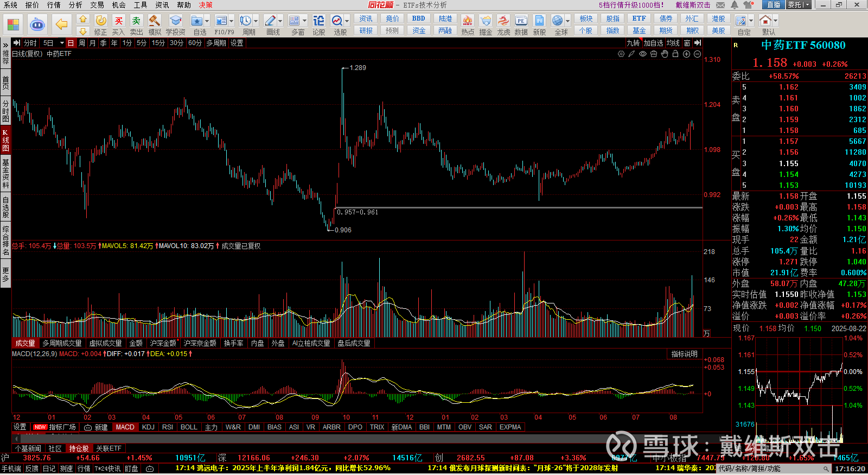Screen dimensions: 868x475
Task: Select the 日 daily period
Action: (71, 43)
